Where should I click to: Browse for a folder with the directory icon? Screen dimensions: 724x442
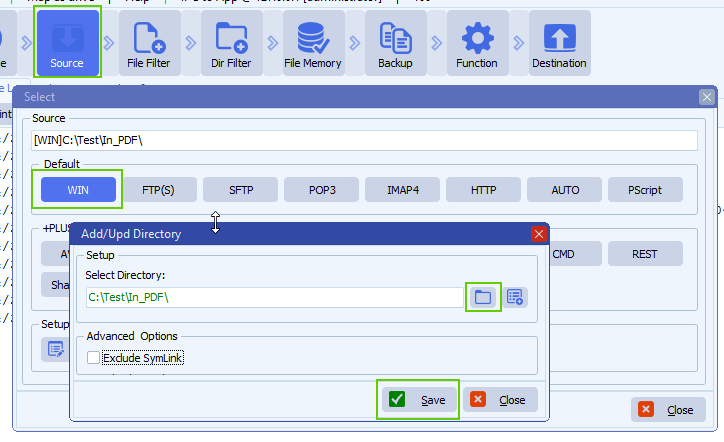pos(483,297)
